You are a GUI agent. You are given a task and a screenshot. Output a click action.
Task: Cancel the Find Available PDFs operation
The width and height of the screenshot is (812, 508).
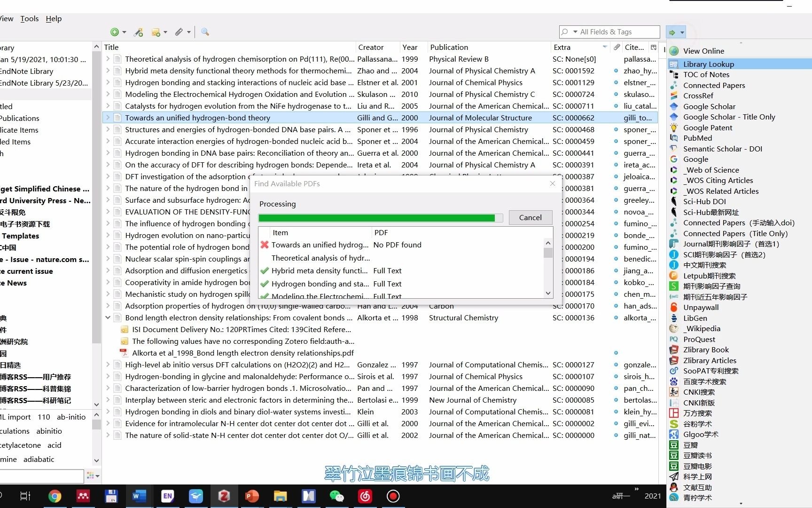point(530,217)
